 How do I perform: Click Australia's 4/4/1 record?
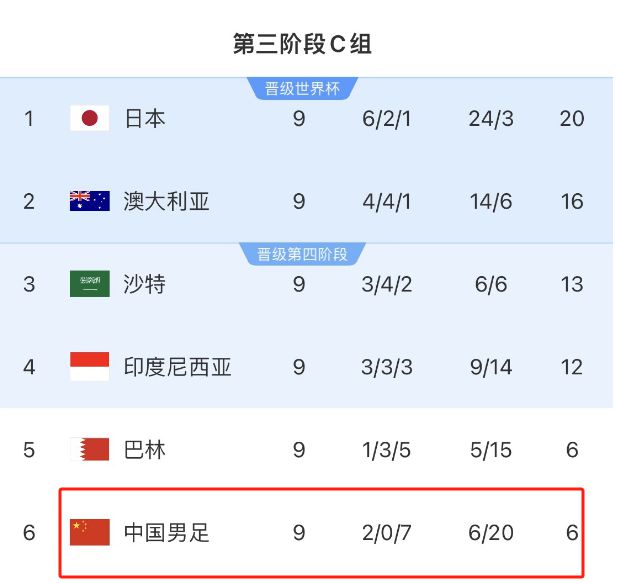pos(387,201)
